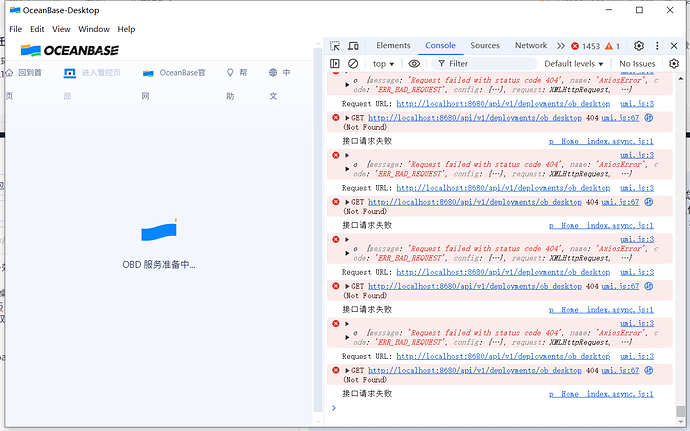Close the OceanBase-Desktop window
The height and width of the screenshot is (431, 690).
[670, 10]
